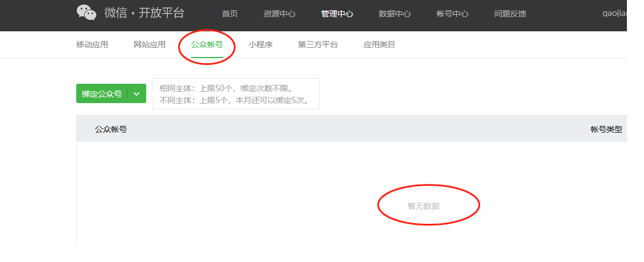Select 管理中心 in top navigation
The image size is (644, 262).
(x=337, y=14)
